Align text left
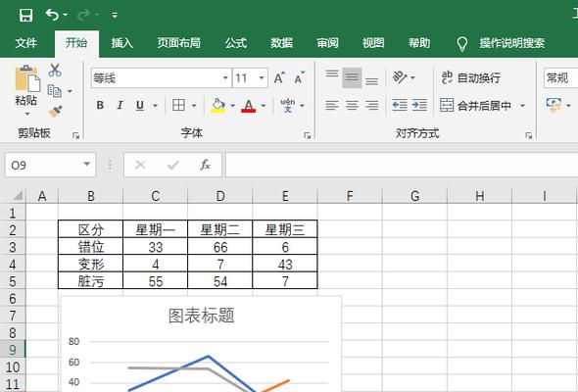This screenshot has width=578, height=392. coord(332,106)
